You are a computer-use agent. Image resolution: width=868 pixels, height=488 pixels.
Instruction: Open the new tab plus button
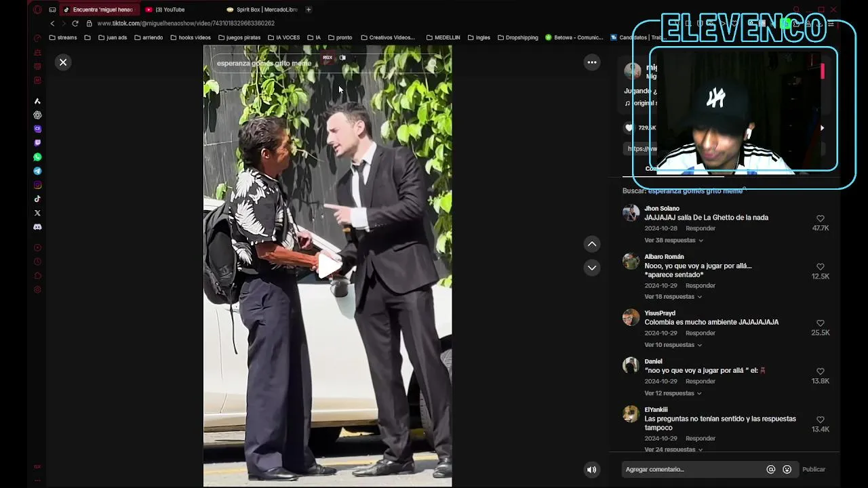pyautogui.click(x=309, y=9)
